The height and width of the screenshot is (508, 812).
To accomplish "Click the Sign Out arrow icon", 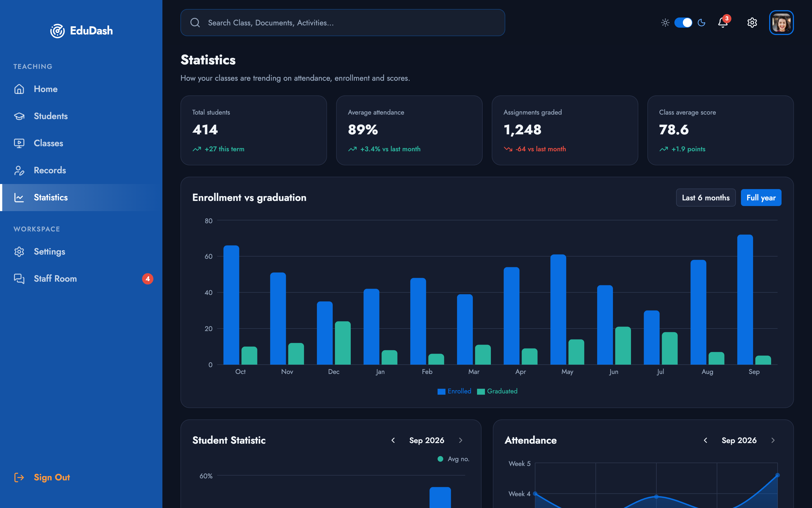I will click(x=19, y=478).
